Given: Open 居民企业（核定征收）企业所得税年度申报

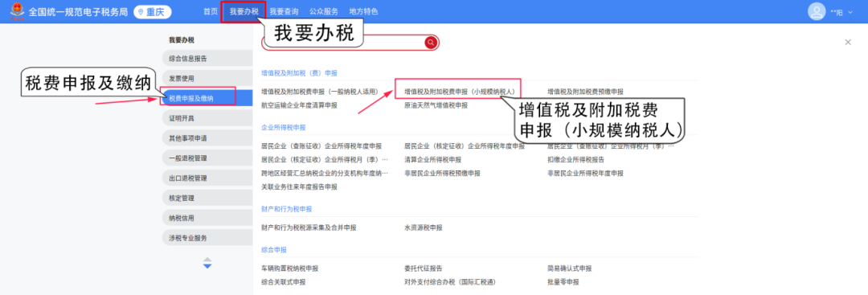Looking at the screenshot, I should 464,146.
